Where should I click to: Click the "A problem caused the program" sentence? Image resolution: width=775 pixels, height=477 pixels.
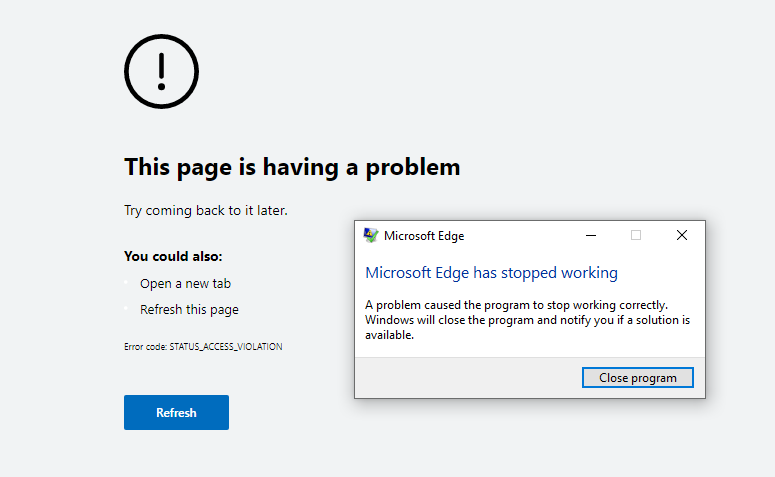pyautogui.click(x=517, y=305)
